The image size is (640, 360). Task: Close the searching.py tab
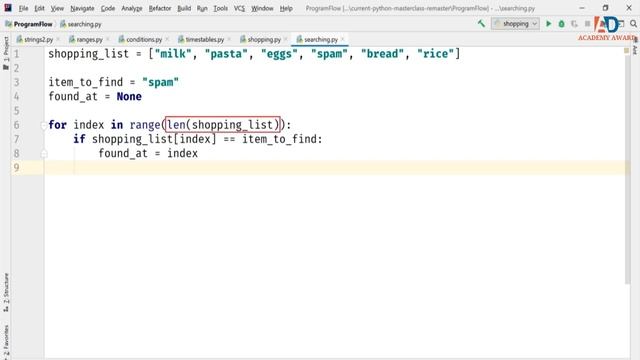pos(343,39)
